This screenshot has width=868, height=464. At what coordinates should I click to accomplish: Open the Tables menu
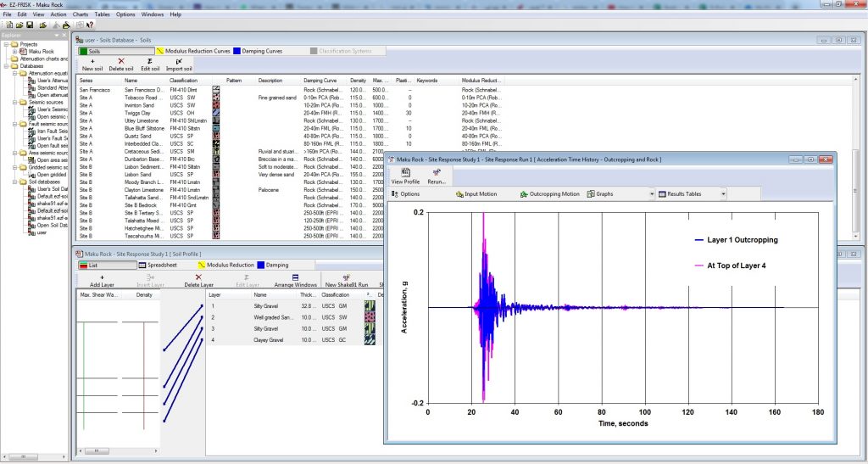[103, 14]
